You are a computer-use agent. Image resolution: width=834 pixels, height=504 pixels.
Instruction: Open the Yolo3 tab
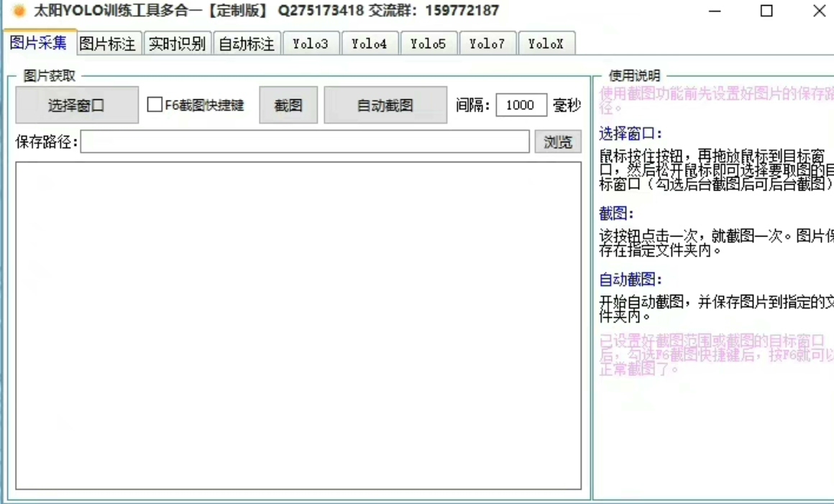click(x=311, y=44)
